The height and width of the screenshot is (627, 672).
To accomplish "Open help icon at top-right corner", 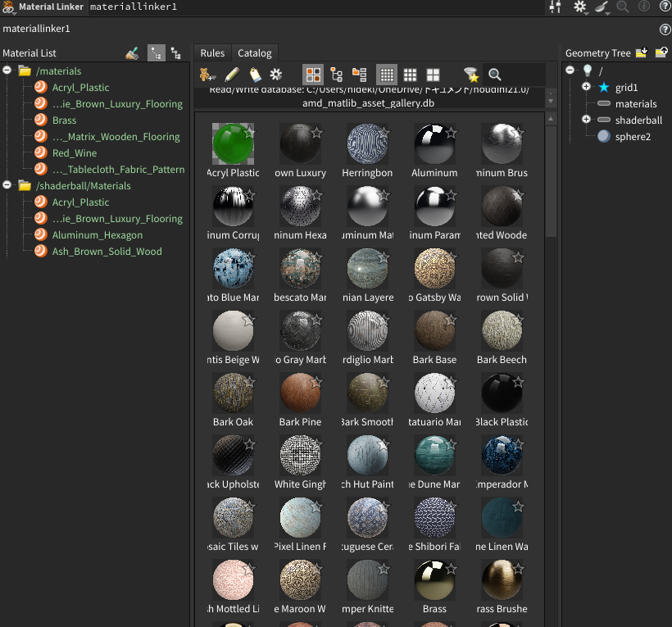I will click(x=665, y=7).
